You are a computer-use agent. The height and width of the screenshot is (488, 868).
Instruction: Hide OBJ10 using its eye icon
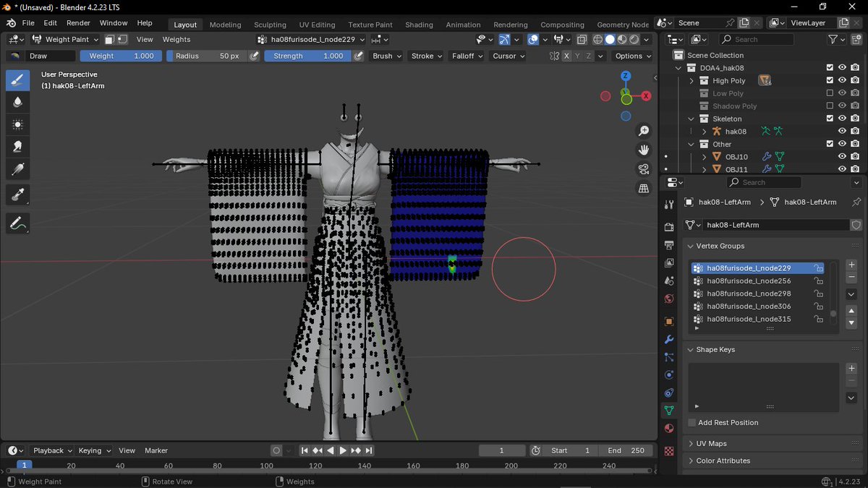pos(842,157)
